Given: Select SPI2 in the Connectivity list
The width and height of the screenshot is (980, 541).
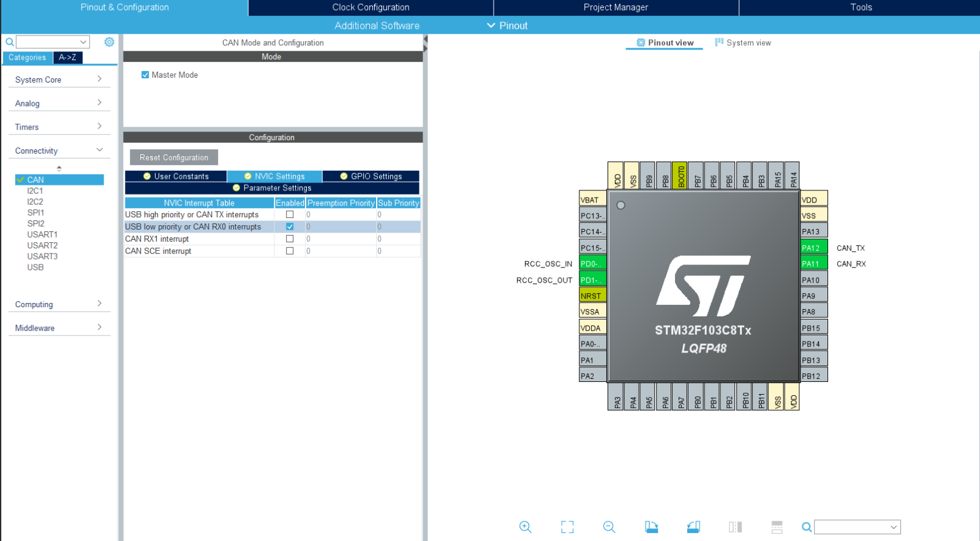Looking at the screenshot, I should tap(36, 224).
